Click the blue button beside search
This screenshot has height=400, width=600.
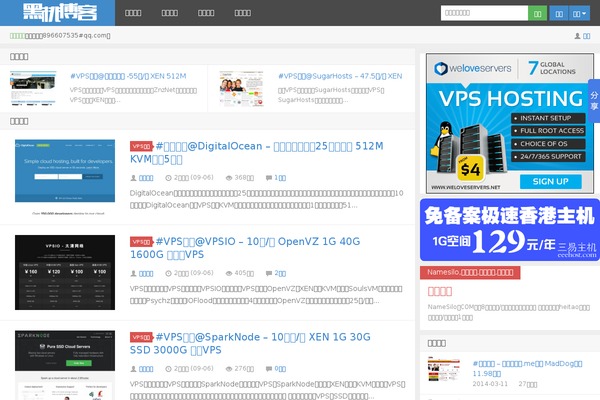[559, 13]
